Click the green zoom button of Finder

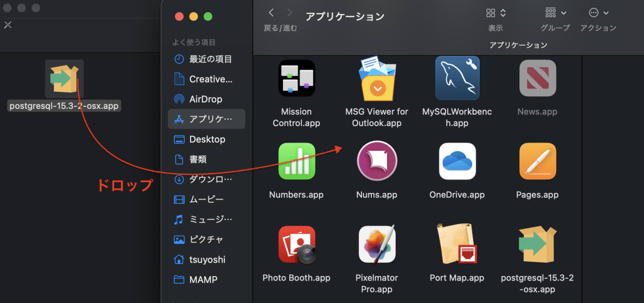tap(208, 17)
